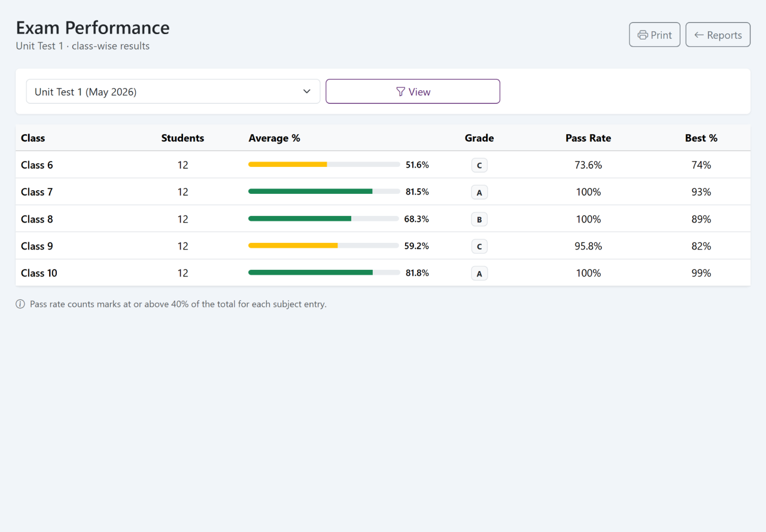The width and height of the screenshot is (766, 532).
Task: Click the 51.6% average value
Action: 417,165
